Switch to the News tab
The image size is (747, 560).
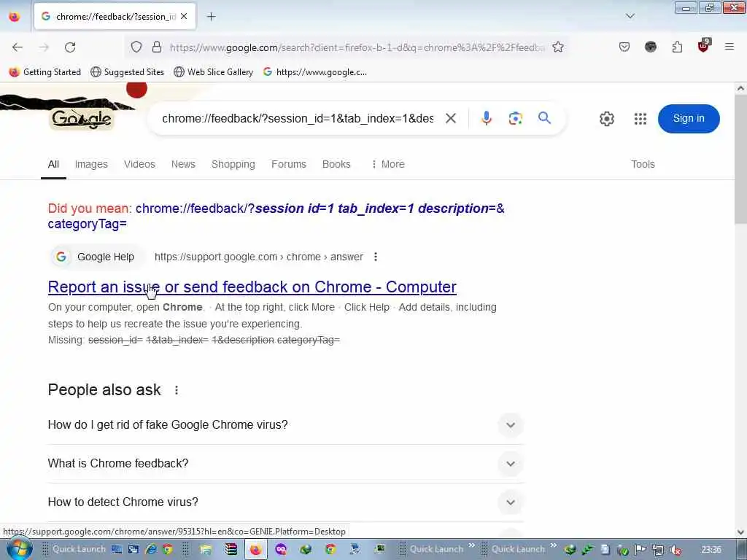(183, 164)
